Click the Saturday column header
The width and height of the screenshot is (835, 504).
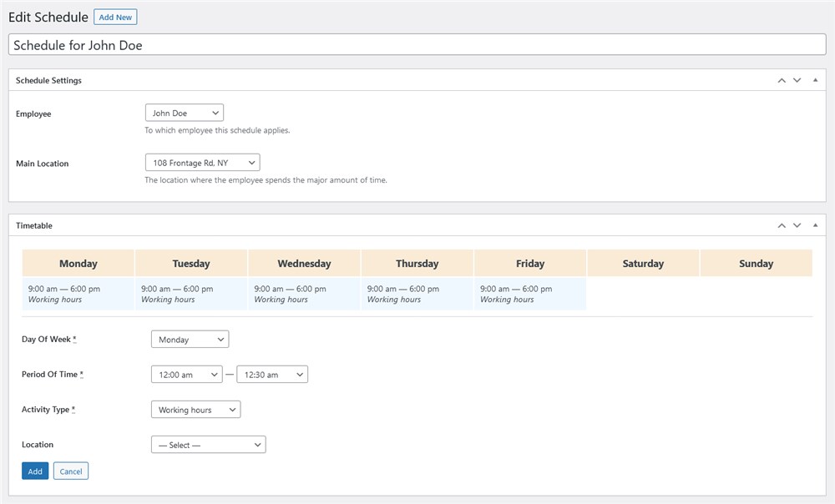pyautogui.click(x=643, y=264)
